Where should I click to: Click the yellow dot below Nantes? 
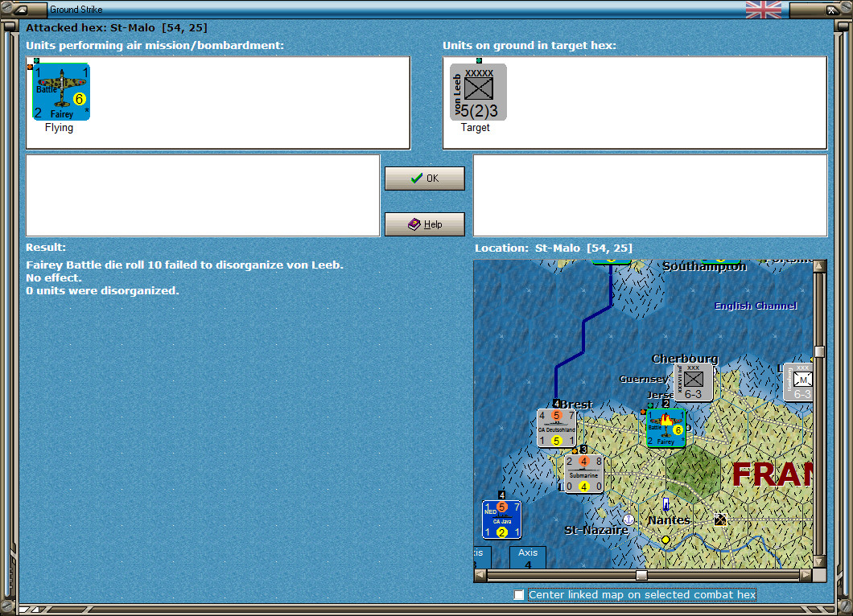(666, 540)
